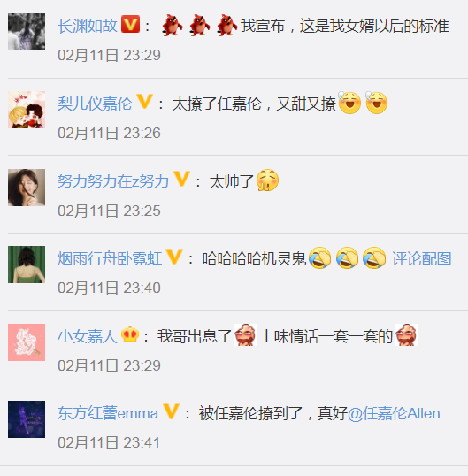Click the first angry bird emoji in top comment
Screen dimensions: 468x476
pos(173,25)
